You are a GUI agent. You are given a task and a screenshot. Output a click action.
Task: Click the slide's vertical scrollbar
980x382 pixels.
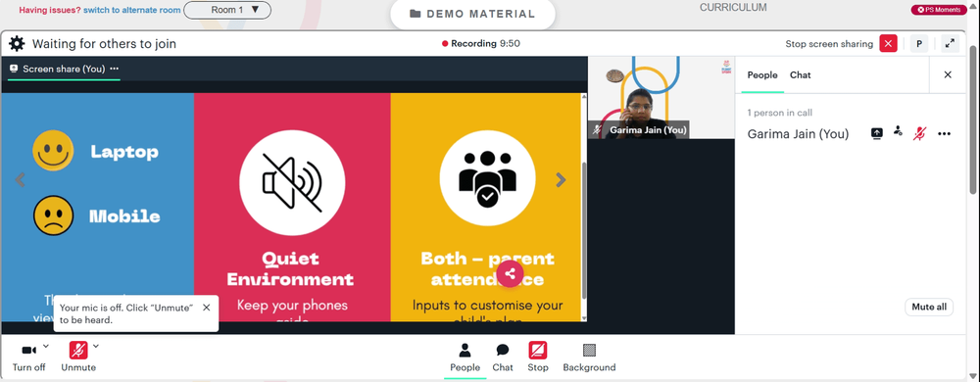click(x=584, y=231)
